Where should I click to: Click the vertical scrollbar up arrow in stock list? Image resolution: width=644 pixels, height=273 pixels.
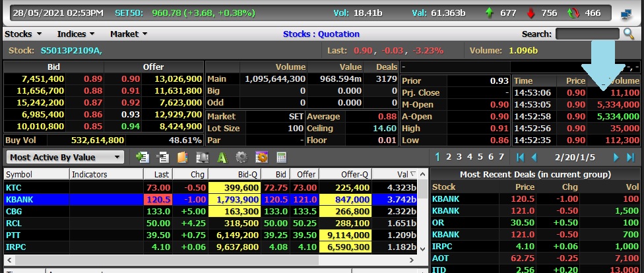(x=422, y=175)
